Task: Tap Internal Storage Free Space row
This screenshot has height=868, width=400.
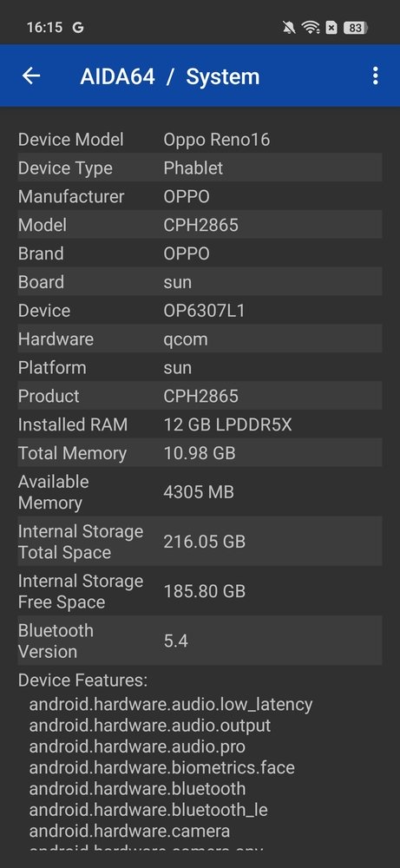Action: [200, 591]
